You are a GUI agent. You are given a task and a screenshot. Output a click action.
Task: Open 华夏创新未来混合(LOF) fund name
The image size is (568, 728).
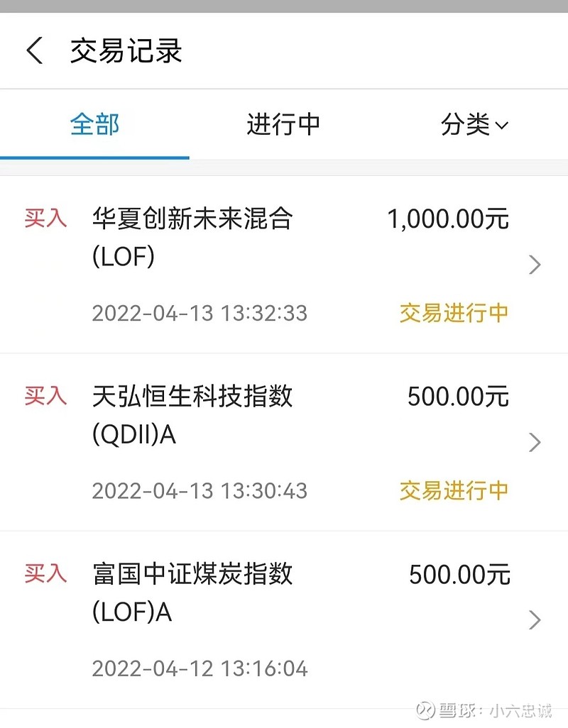192,237
